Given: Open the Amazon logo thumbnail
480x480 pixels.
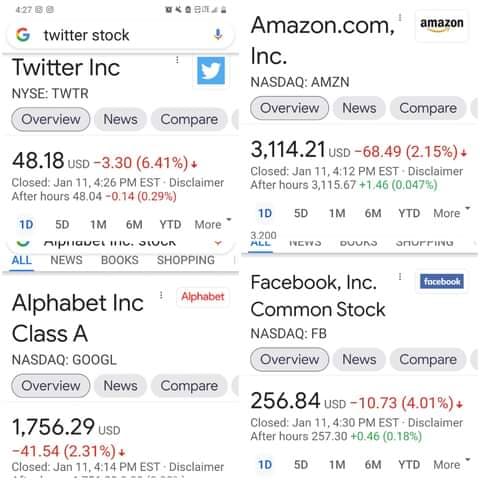Looking at the screenshot, I should pyautogui.click(x=442, y=25).
